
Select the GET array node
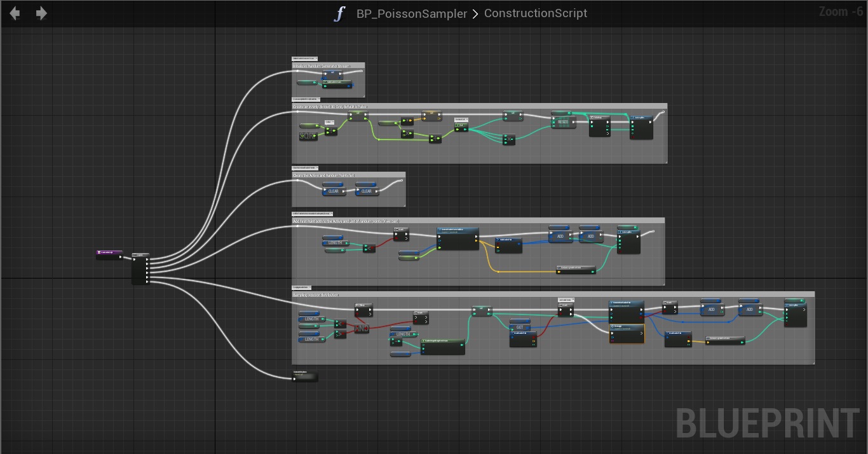pyautogui.click(x=519, y=327)
